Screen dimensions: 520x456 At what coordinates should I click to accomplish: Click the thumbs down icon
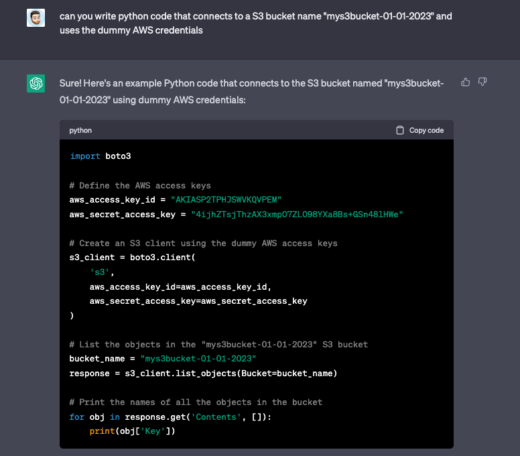pyautogui.click(x=482, y=82)
